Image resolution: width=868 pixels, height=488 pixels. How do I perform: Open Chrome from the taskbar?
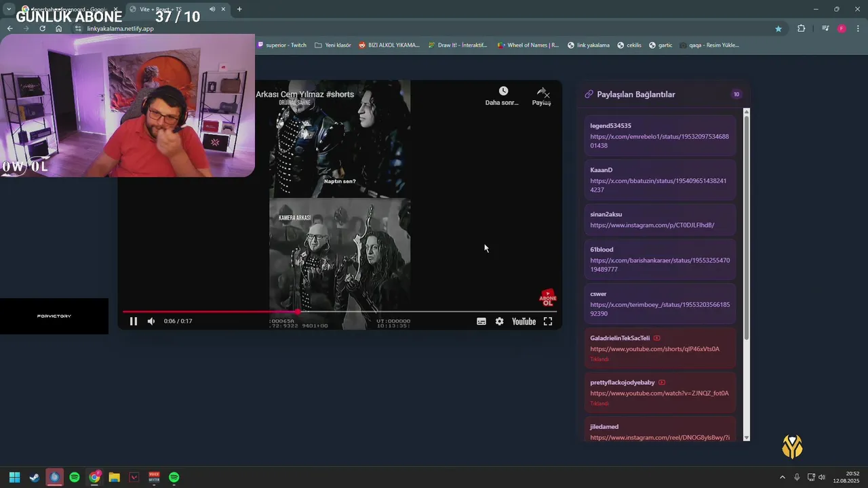tap(94, 477)
